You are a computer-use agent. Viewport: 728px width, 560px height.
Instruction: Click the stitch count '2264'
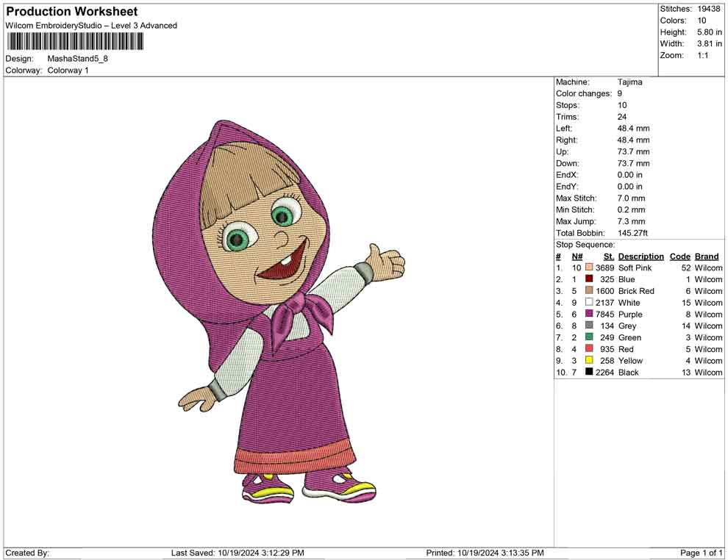tap(605, 372)
